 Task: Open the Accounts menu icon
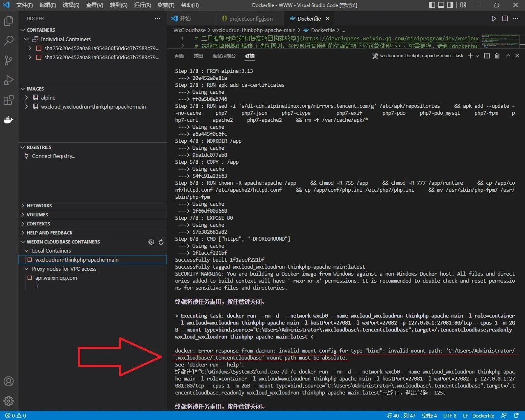9,381
